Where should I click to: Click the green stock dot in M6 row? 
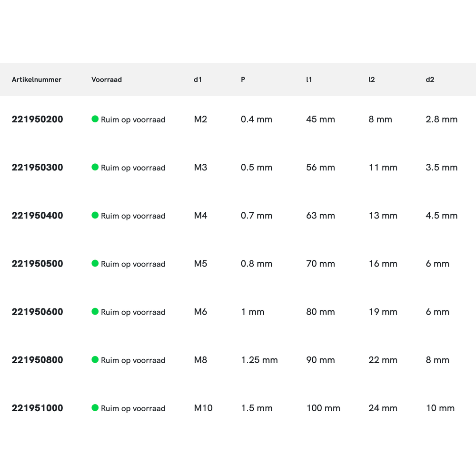[95, 311]
